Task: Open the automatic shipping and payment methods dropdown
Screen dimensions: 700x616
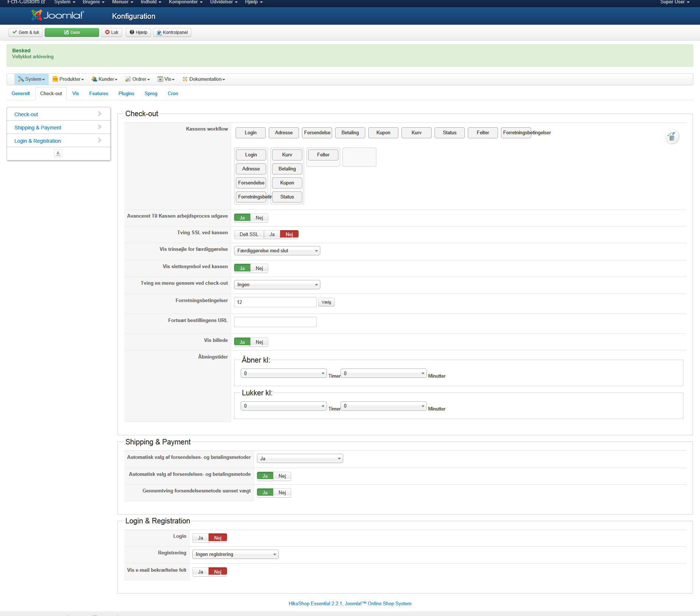Action: click(x=300, y=458)
